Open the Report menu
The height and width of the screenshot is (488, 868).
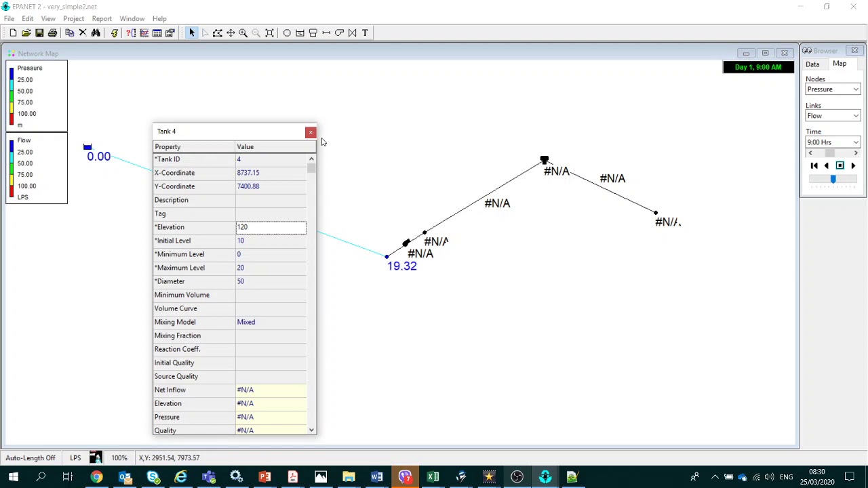102,18
